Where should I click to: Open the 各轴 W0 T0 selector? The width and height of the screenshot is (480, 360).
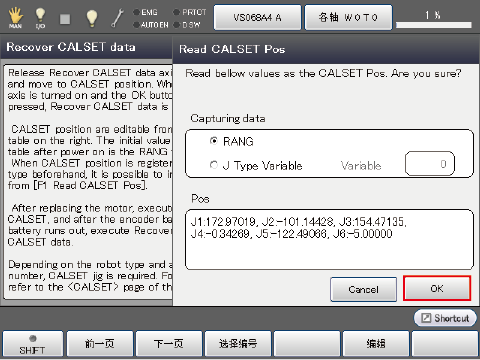point(348,17)
